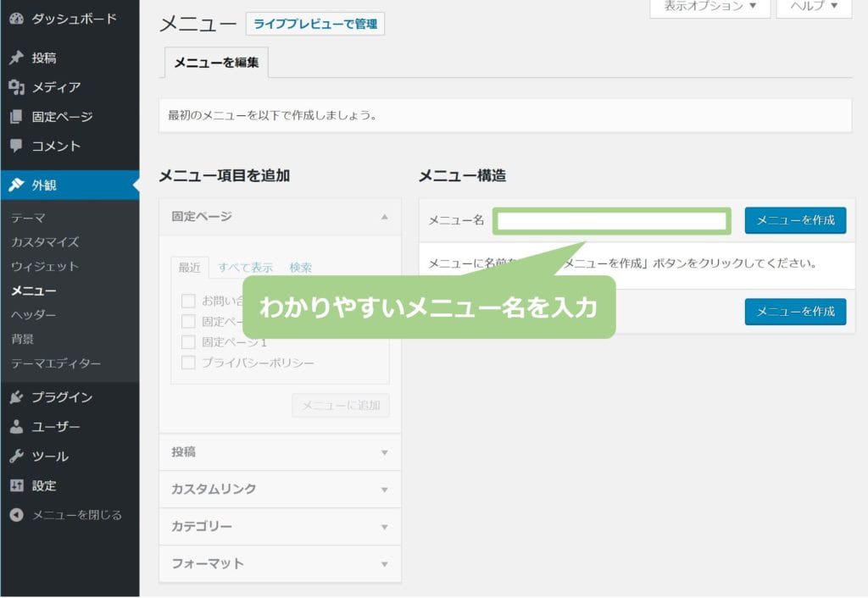Open Media via the メディア icon
Screen dimensions: 868x598
16,87
